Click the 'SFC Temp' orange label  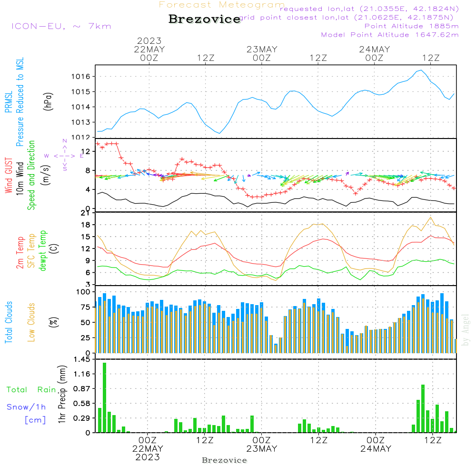pos(31,251)
